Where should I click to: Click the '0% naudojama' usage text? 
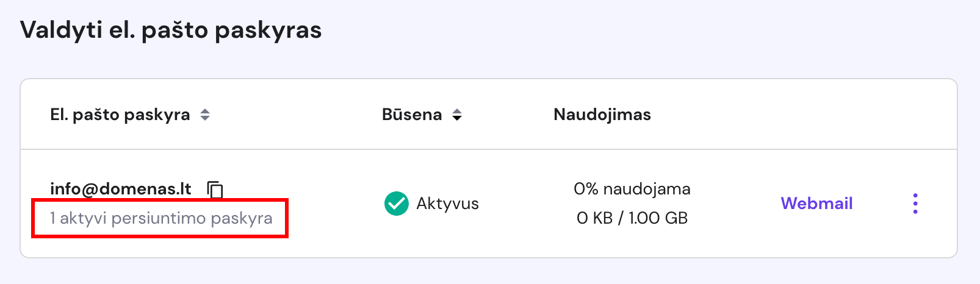[632, 189]
